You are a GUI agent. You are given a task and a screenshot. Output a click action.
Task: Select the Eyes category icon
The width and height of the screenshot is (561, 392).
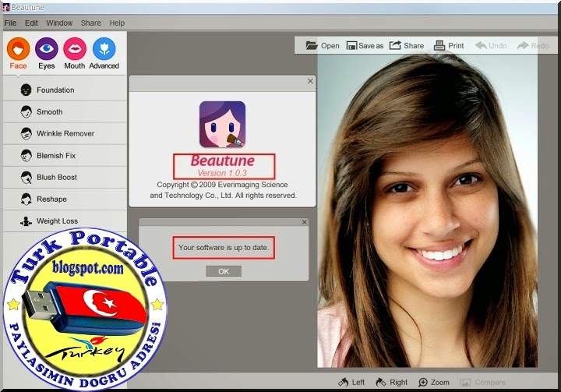pos(47,48)
